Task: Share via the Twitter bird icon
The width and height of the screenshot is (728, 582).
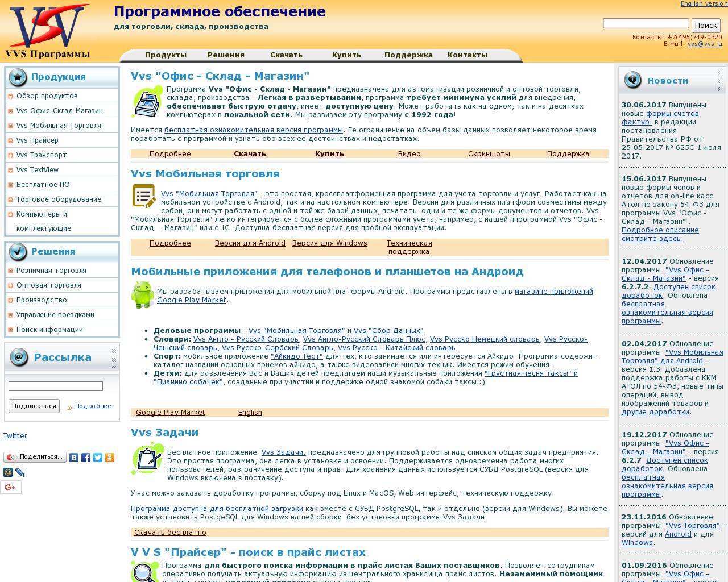Action: (98, 458)
